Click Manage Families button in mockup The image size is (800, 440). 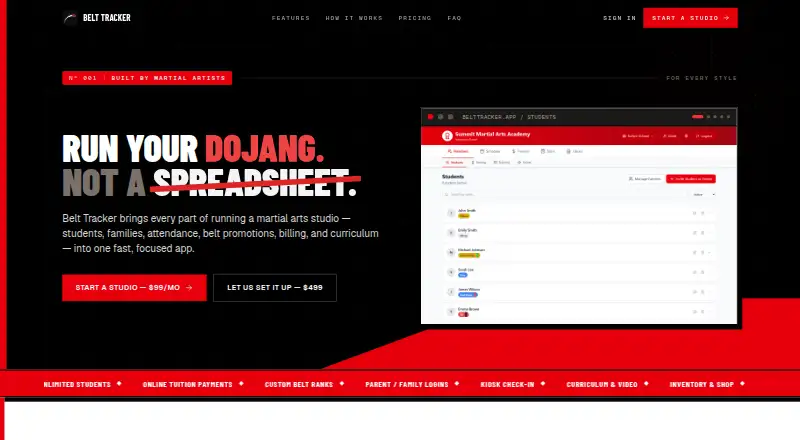[x=645, y=179]
